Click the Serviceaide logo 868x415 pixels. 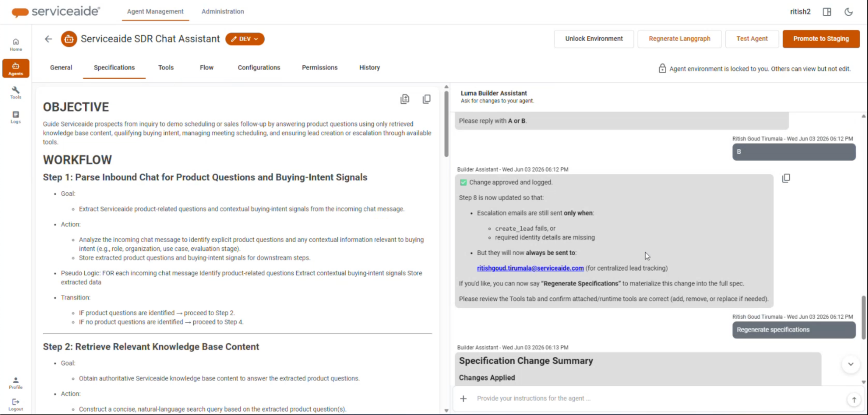coord(56,11)
